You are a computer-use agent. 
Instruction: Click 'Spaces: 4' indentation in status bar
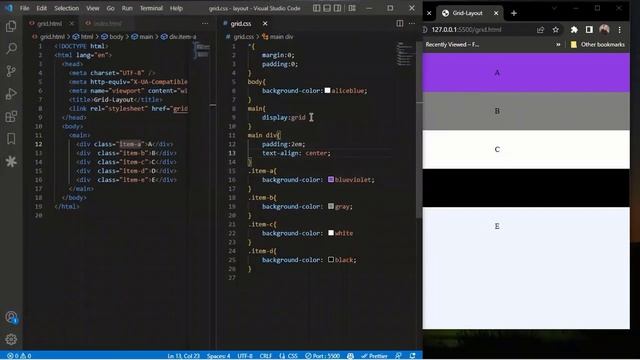218,356
